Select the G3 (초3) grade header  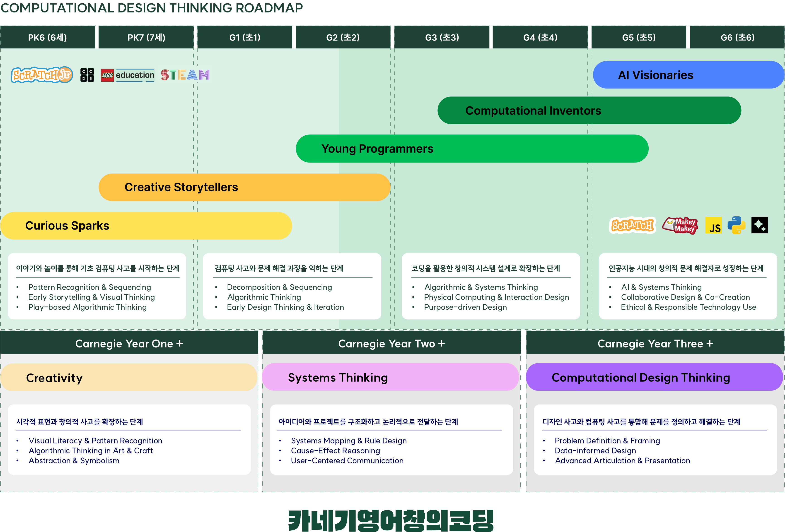tap(442, 38)
